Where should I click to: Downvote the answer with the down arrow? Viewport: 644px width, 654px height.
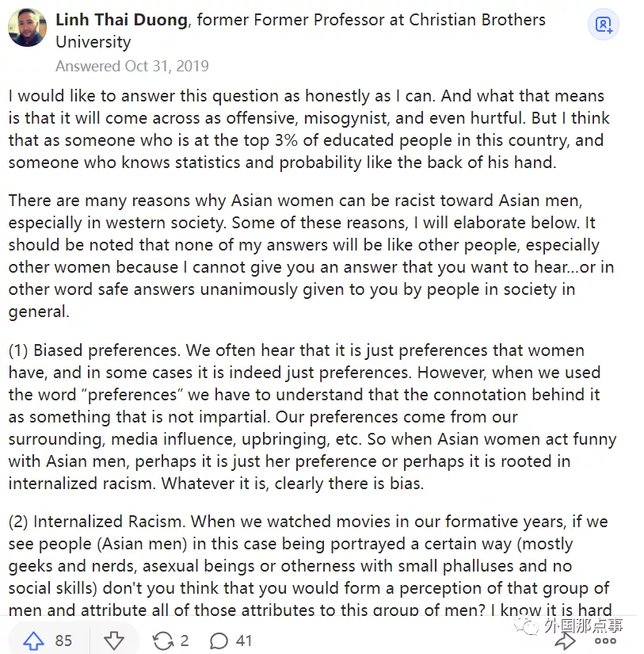coord(114,640)
